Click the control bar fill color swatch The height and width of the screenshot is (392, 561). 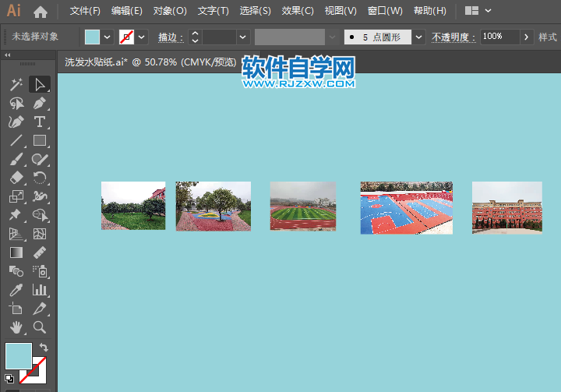point(92,37)
